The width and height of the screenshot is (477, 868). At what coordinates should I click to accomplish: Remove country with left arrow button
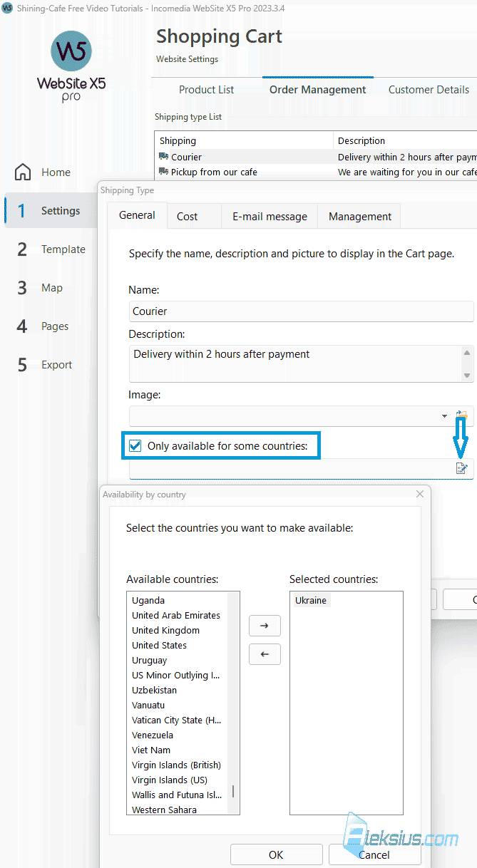265,653
